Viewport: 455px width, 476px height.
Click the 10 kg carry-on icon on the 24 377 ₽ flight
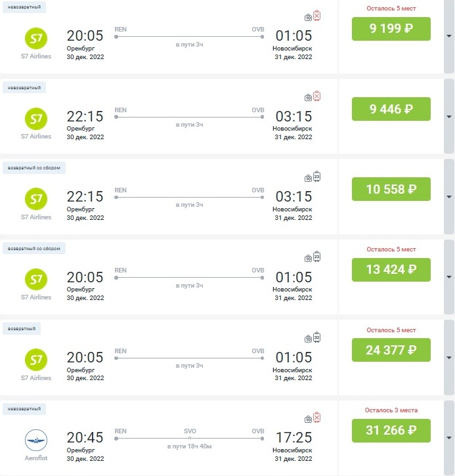[309, 339]
